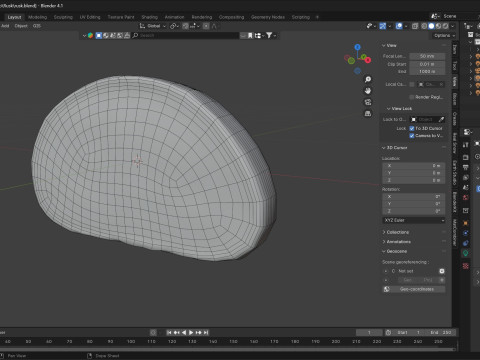This screenshot has height=360, width=480.
Task: Open the Shading workspace tab
Action: (x=149, y=17)
